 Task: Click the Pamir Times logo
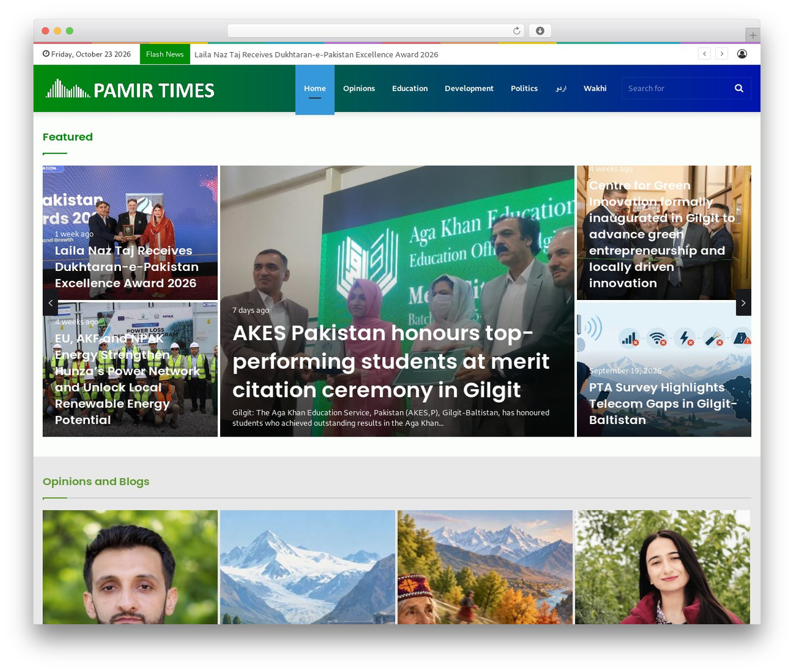130,89
